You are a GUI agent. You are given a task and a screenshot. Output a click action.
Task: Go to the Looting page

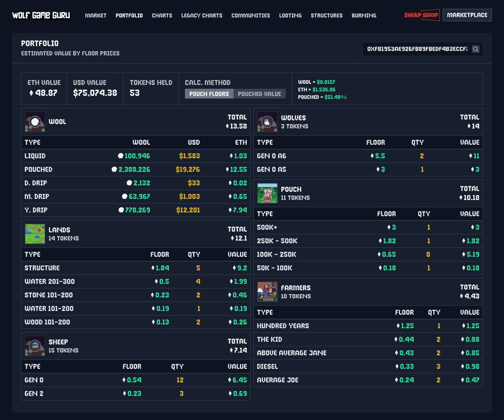tap(290, 16)
